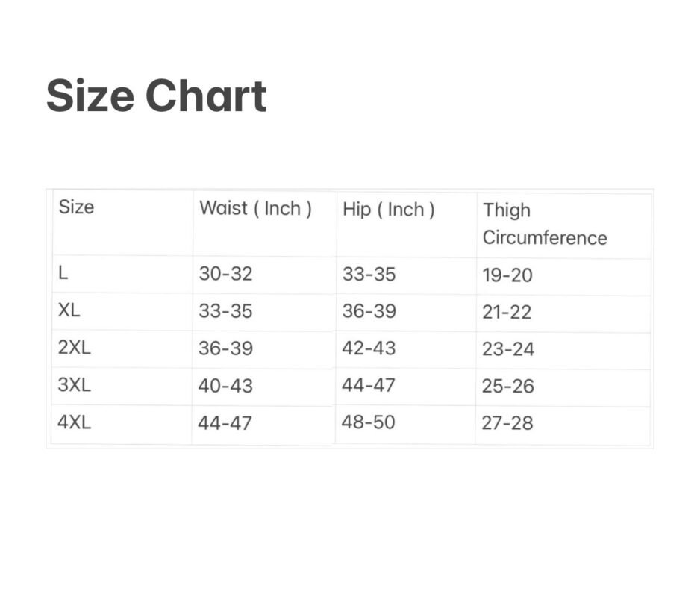Screen dimensions: 700x597
Task: Click the 25-26 thigh circumference cell
Action: [507, 387]
